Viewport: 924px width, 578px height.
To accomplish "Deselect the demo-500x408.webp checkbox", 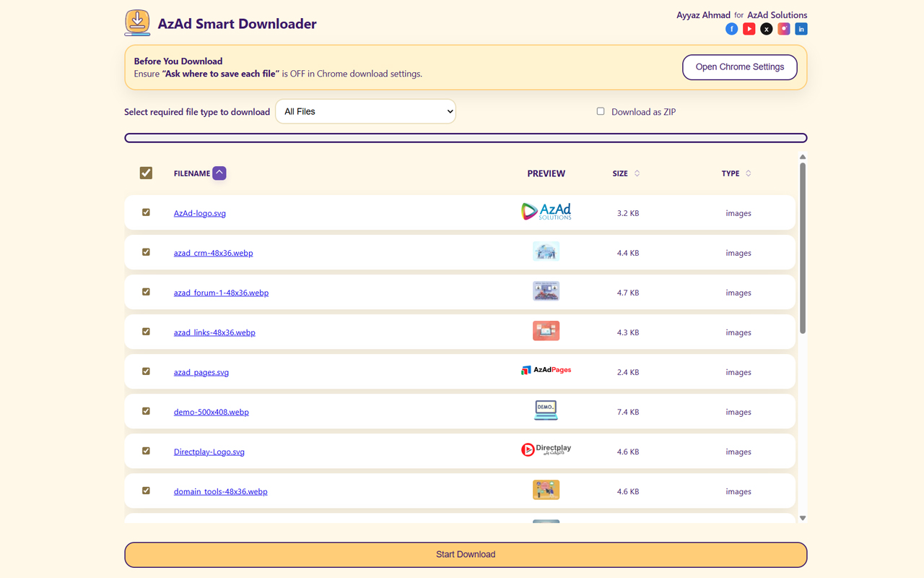I will point(146,411).
